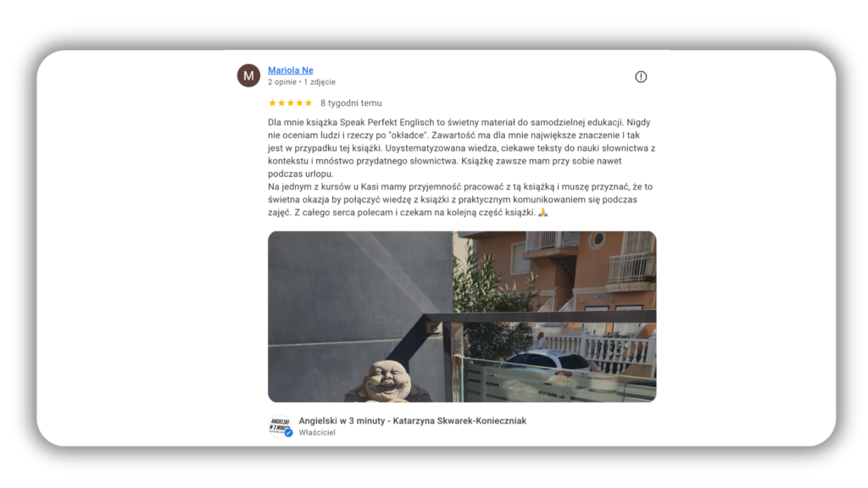Click the '2 opinie • 1 zdjęcie' text
The height and width of the screenshot is (488, 868).
point(302,82)
